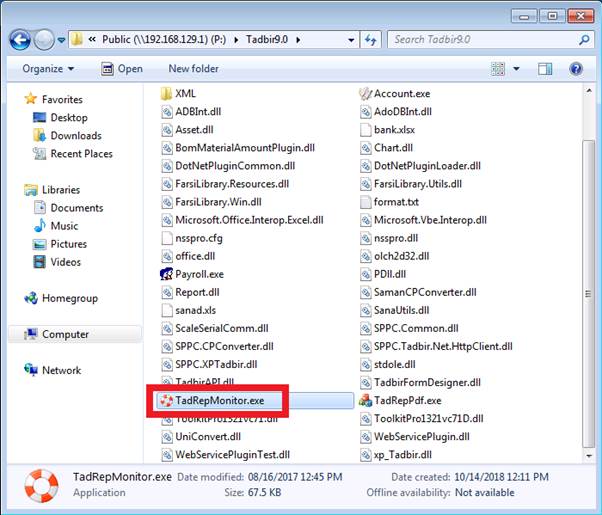The image size is (602, 515).
Task: Click the vertical scrollbar thumb
Action: 588,294
